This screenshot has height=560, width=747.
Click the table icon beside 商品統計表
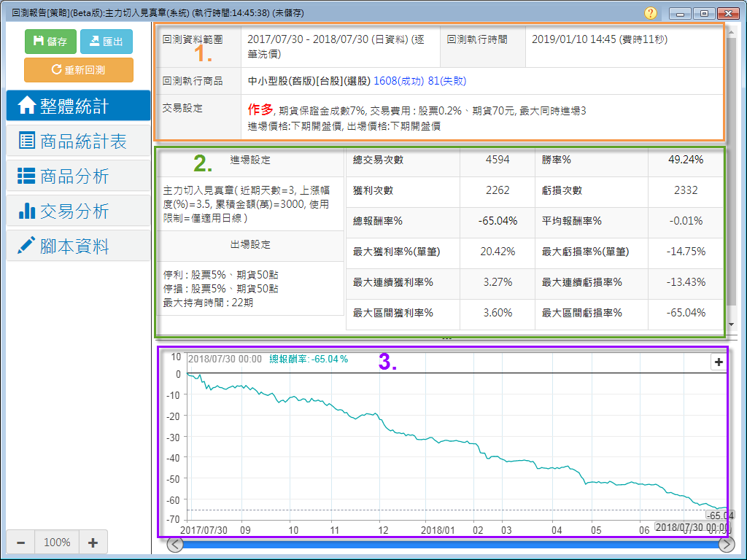point(26,141)
